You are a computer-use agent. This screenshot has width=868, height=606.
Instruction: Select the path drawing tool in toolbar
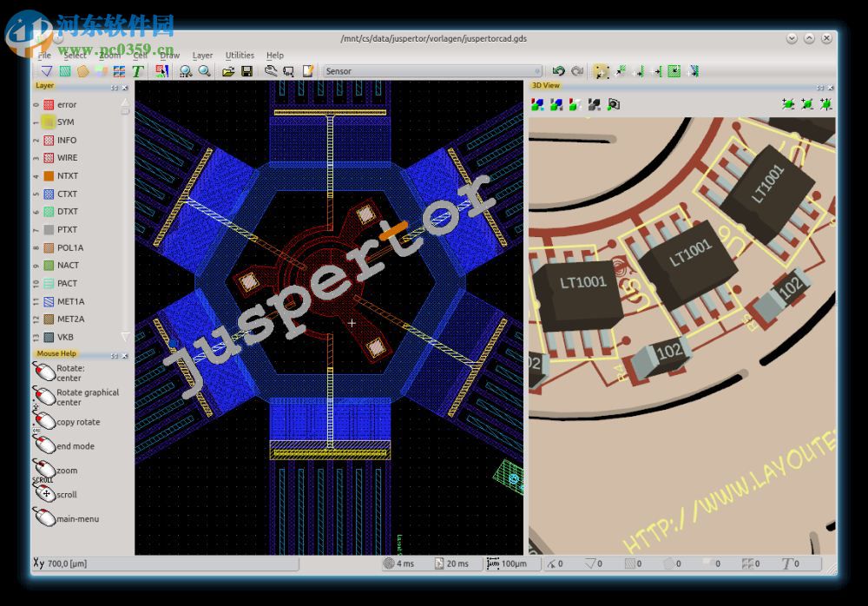47,71
